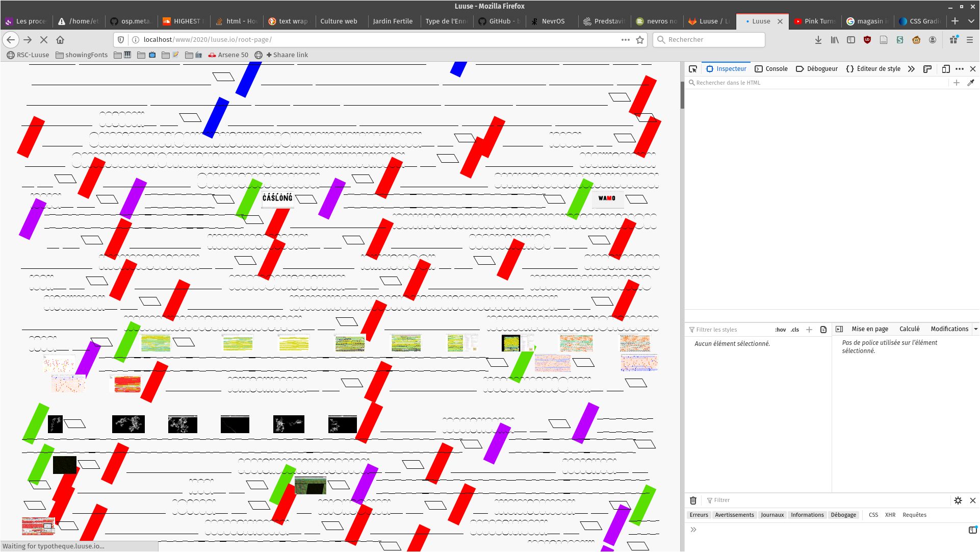Activate the element picker tool

692,69
